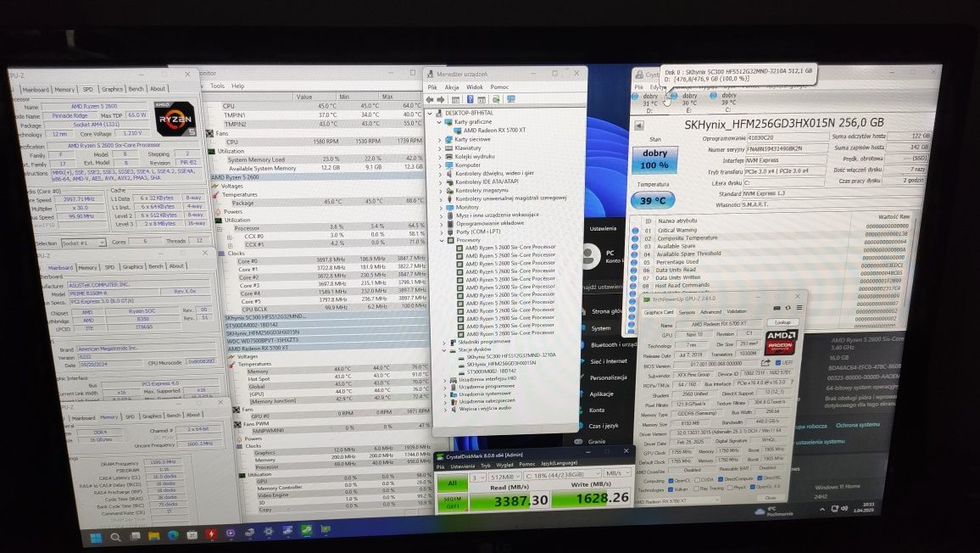Toggle the CUDA checkbox in GPU-Z

pyautogui.click(x=696, y=479)
